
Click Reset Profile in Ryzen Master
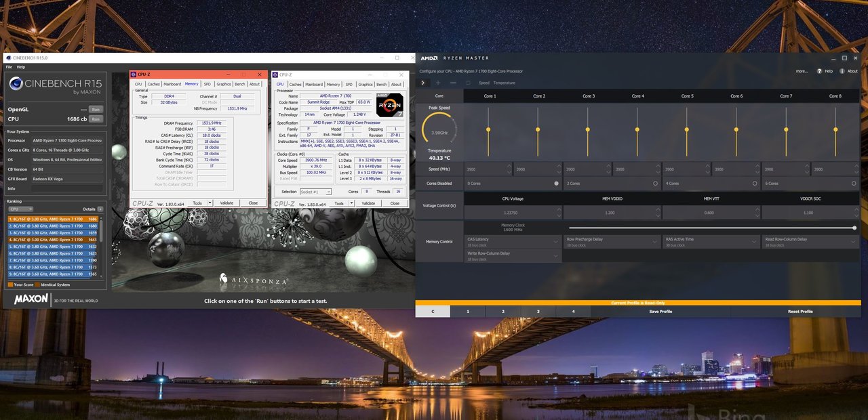800,312
